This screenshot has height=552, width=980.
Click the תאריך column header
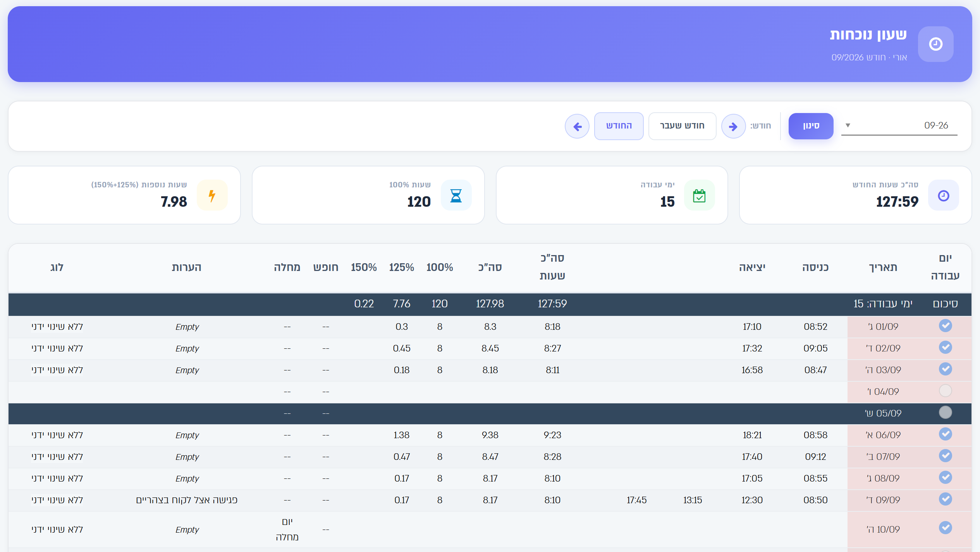pos(883,267)
